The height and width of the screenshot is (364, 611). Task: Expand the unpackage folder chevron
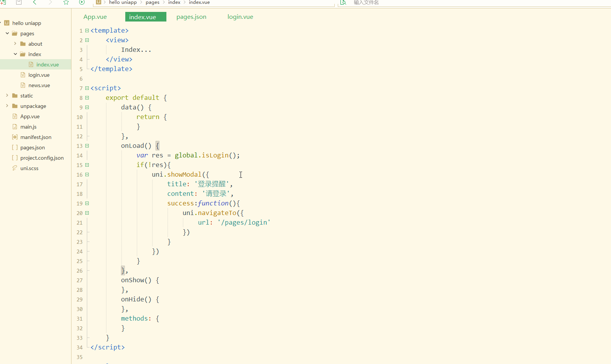(7, 106)
